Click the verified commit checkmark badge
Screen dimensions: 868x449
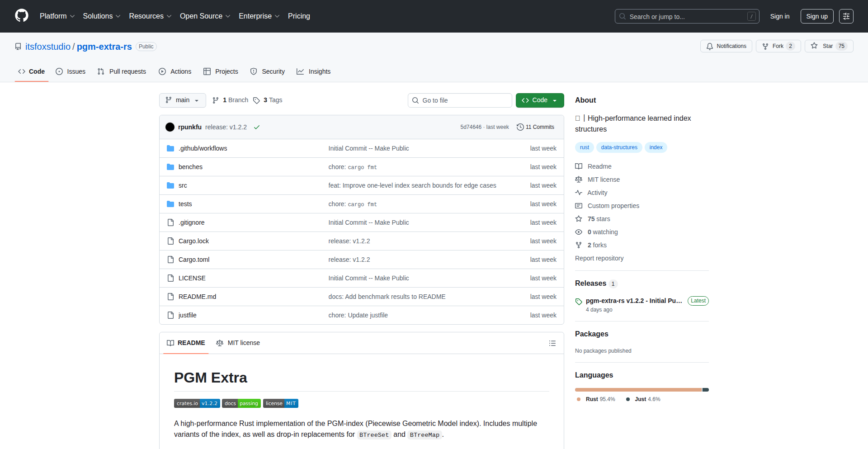pyautogui.click(x=256, y=127)
